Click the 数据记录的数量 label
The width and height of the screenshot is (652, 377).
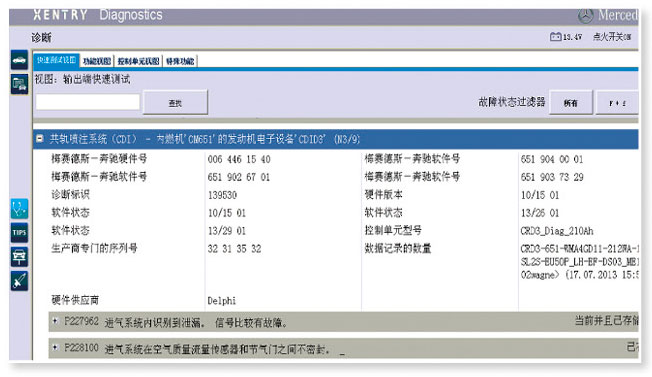[398, 248]
